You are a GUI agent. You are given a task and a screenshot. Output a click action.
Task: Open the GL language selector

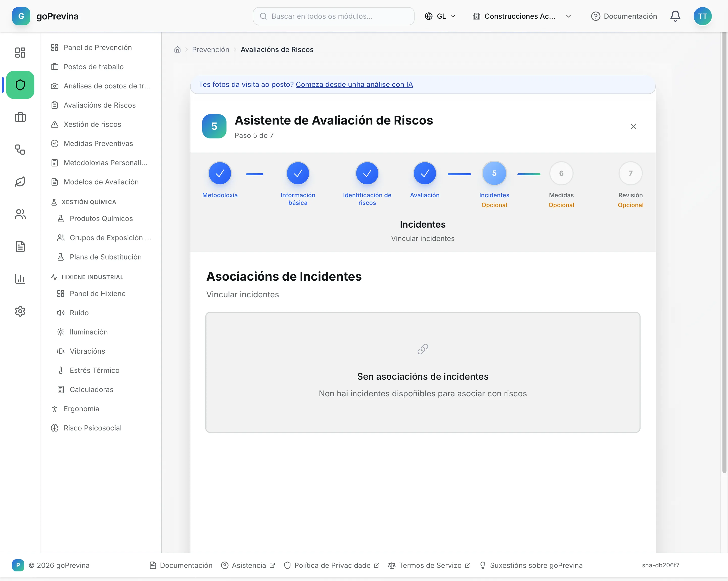coord(440,16)
